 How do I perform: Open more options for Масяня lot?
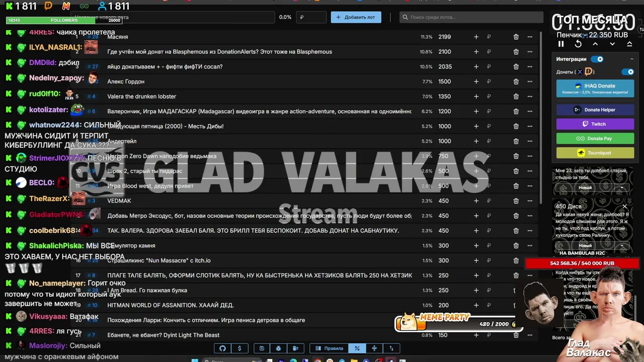(x=530, y=37)
